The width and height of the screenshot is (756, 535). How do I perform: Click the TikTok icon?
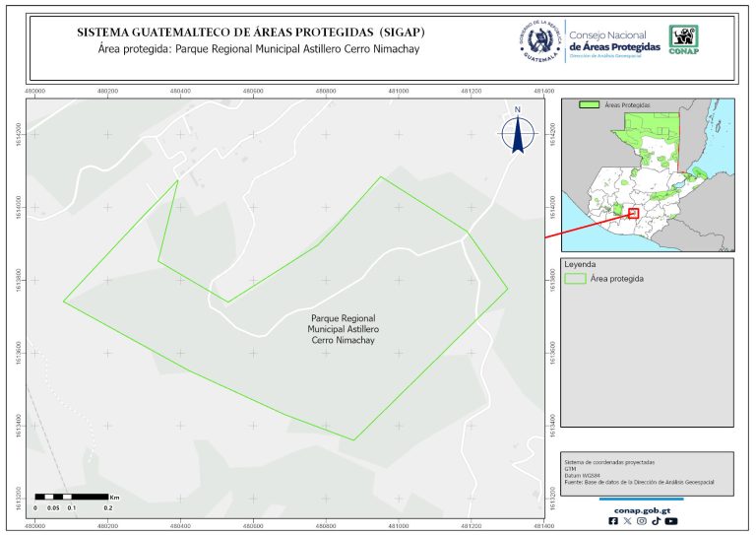pos(656,521)
